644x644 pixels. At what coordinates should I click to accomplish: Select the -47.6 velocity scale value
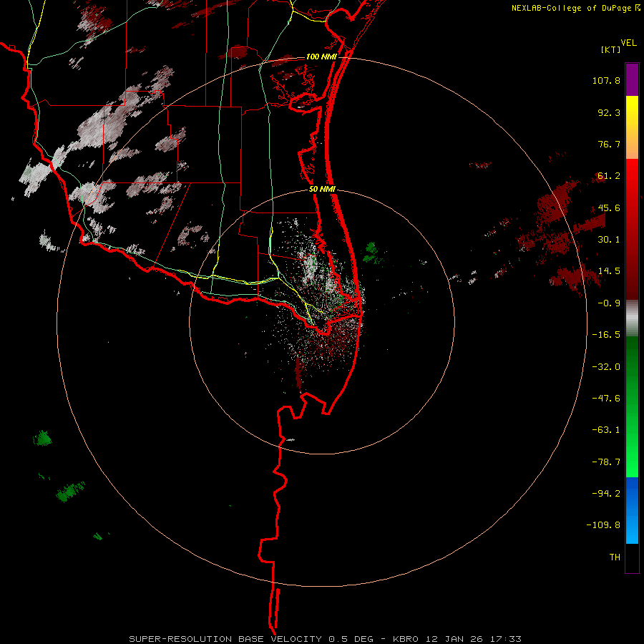(606, 399)
